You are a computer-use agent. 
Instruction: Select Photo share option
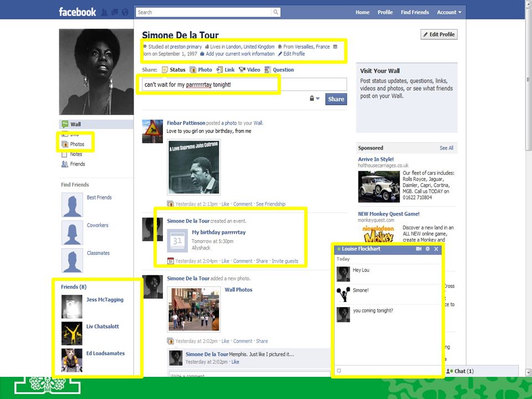click(201, 70)
